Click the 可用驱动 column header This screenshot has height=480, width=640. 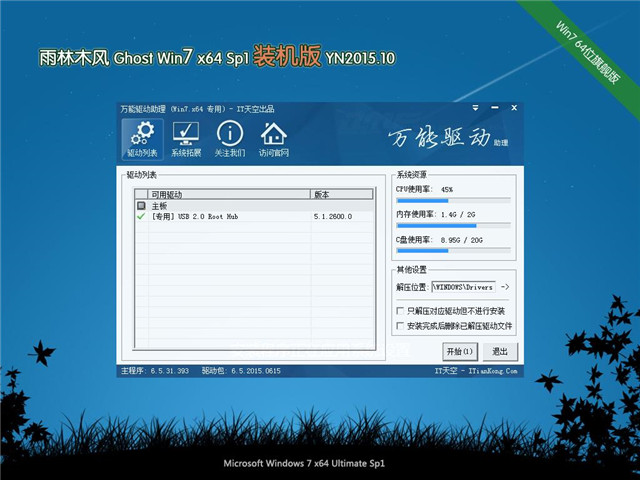pos(230,194)
